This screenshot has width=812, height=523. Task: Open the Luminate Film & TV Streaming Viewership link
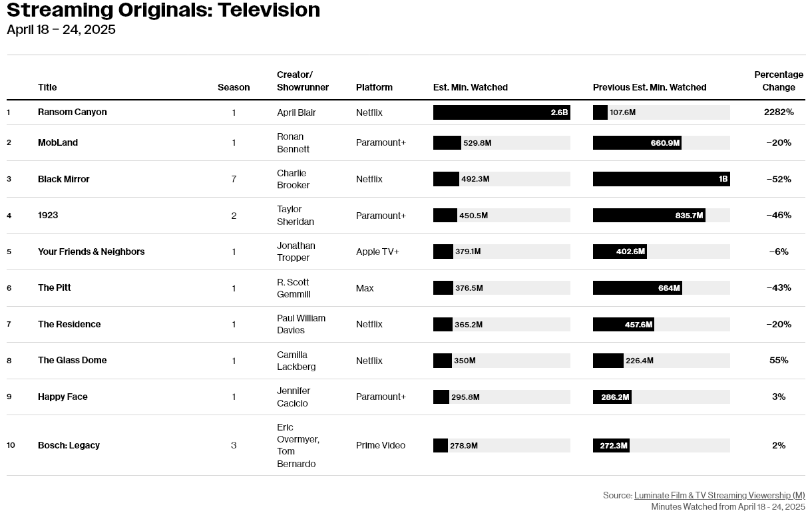tap(719, 495)
